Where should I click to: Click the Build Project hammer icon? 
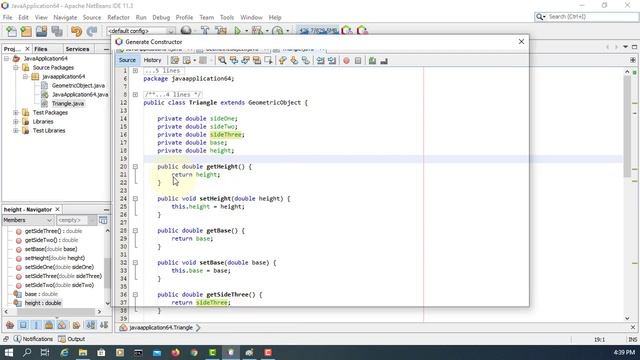(205, 31)
